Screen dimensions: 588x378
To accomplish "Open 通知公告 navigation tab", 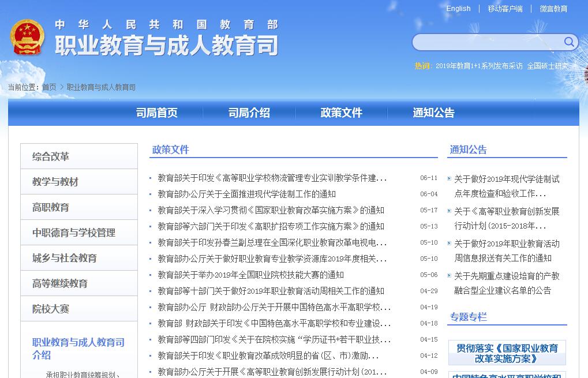I will pyautogui.click(x=433, y=113).
